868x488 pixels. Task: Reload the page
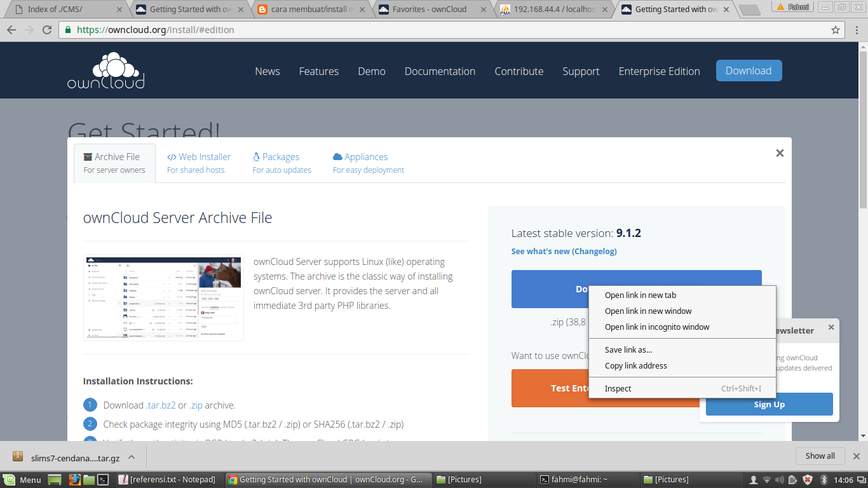coord(47,30)
